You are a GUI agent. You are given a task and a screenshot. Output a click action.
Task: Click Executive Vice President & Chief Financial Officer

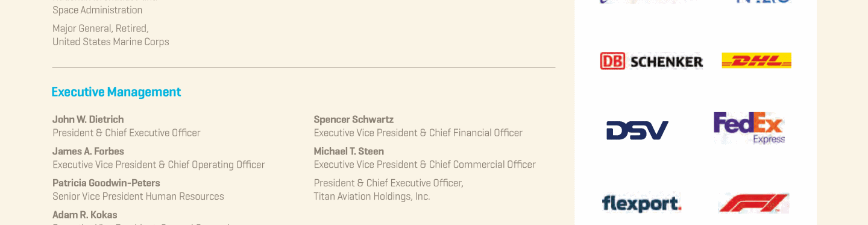tap(418, 133)
